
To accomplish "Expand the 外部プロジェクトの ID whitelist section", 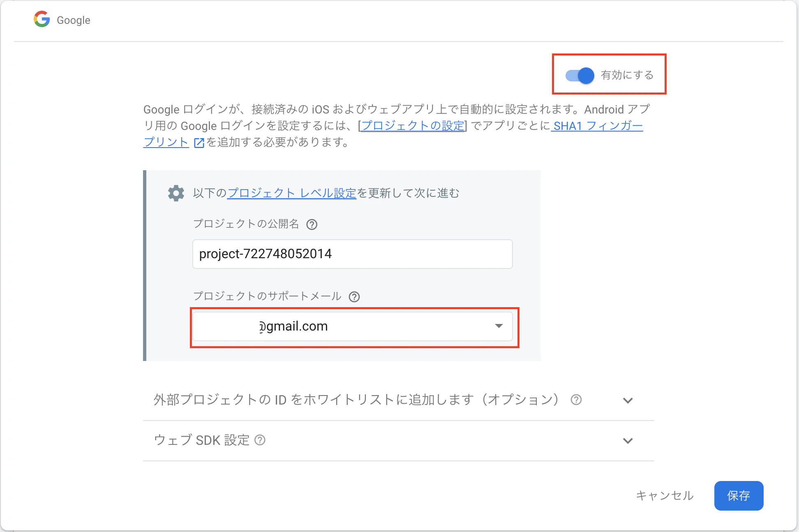I will tap(628, 400).
